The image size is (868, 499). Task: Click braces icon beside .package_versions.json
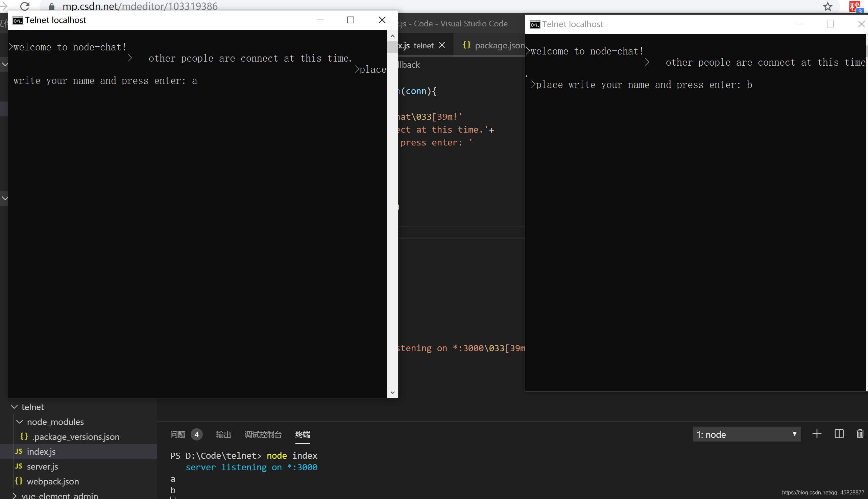pos(24,436)
